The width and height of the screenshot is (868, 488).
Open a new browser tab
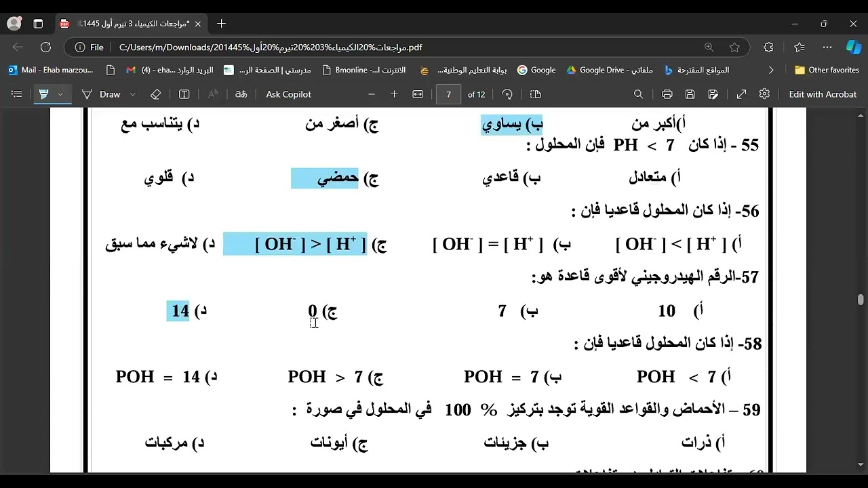pos(221,24)
